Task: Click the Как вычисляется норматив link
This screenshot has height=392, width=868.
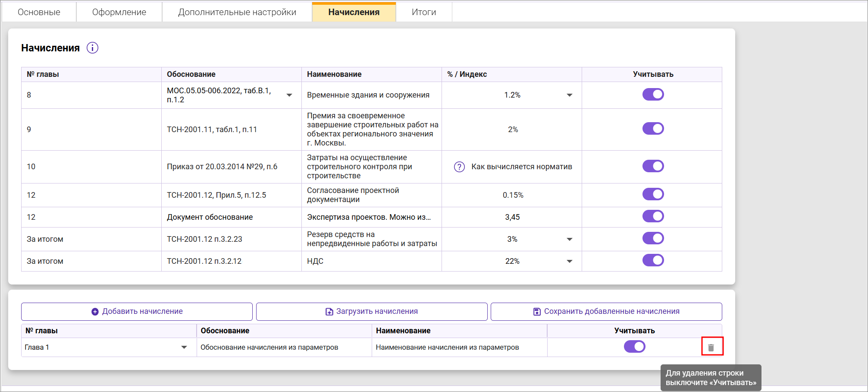Action: tap(521, 167)
